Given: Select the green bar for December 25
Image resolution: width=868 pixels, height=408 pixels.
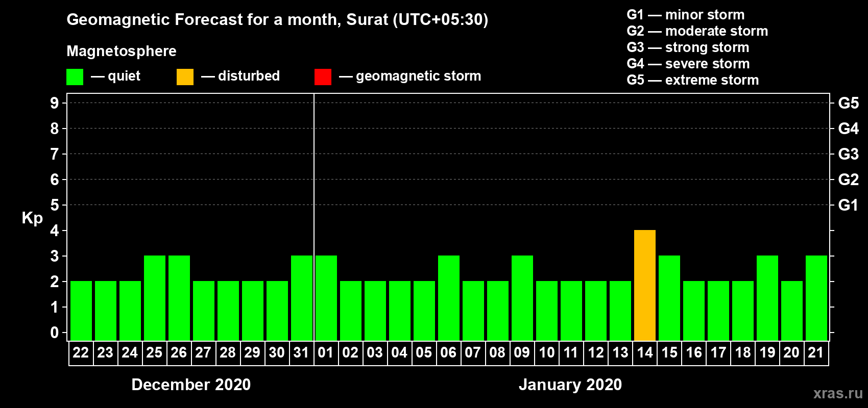Looking at the screenshot, I should pyautogui.click(x=155, y=298).
